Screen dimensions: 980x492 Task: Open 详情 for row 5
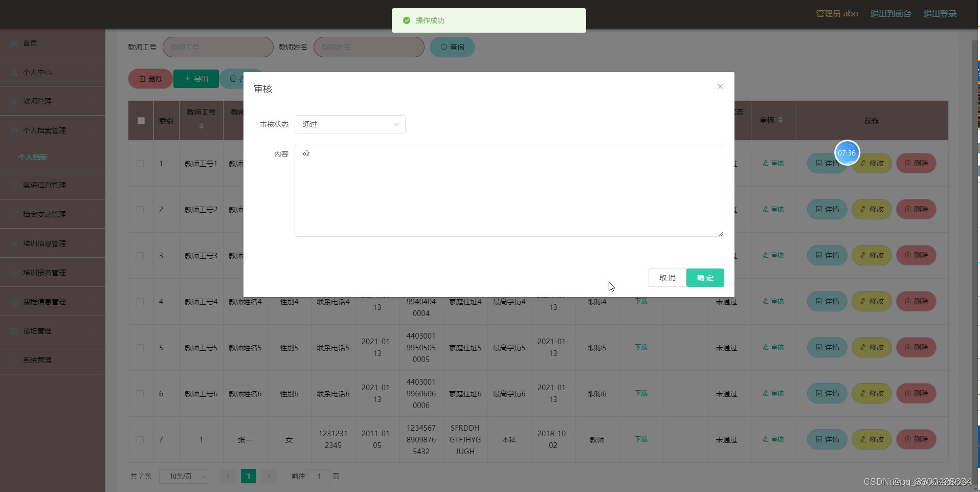coord(827,347)
